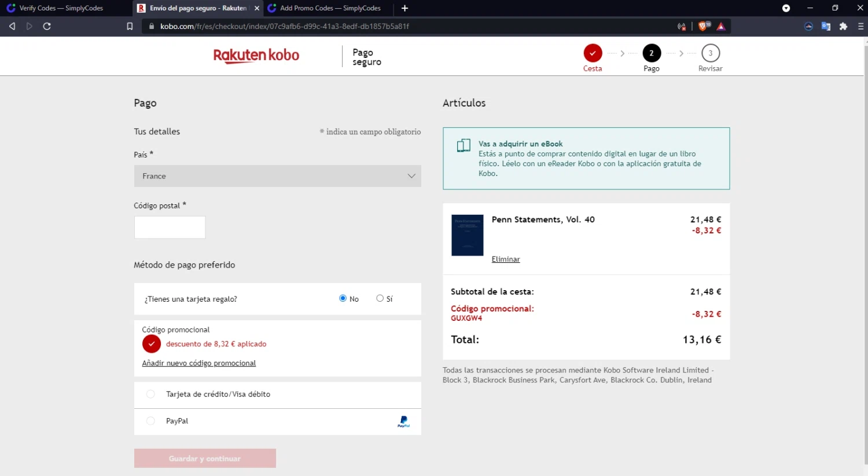Viewport: 868px width, 476px height.
Task: Click the red applied-discount checkmark icon
Action: (x=152, y=344)
